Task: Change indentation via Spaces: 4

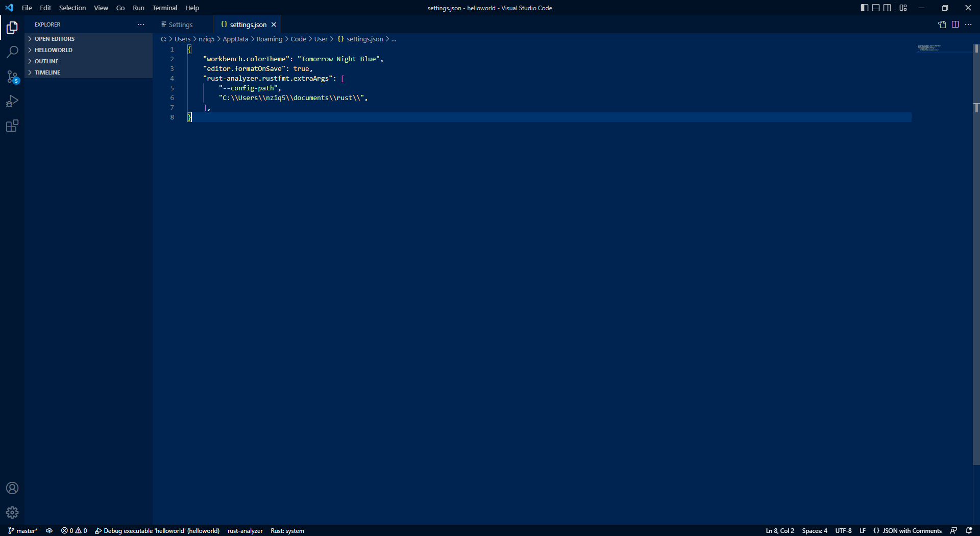Action: (x=815, y=531)
